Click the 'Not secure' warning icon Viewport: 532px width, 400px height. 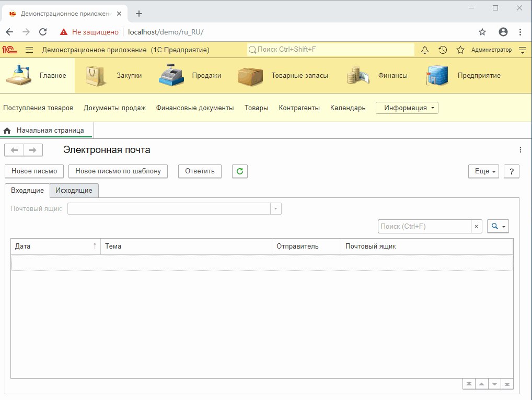(63, 32)
